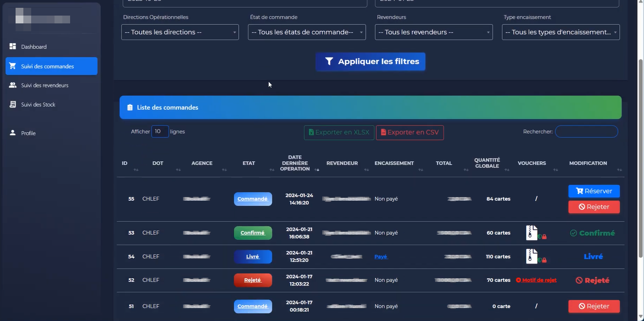
Task: Go to Suivi des revendeurs page
Action: [x=44, y=85]
